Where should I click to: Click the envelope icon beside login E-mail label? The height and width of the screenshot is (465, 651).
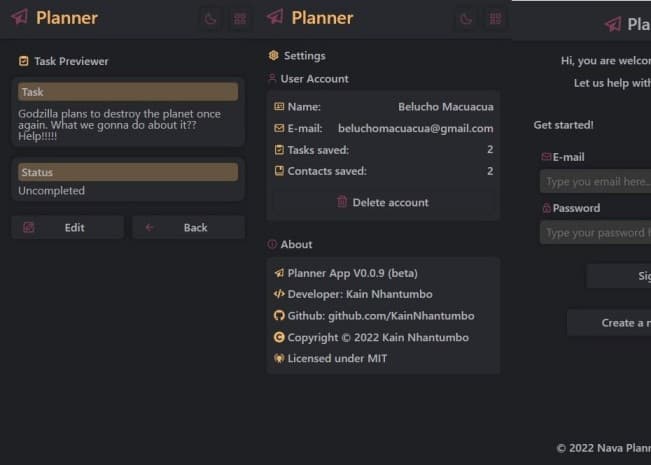(x=546, y=157)
